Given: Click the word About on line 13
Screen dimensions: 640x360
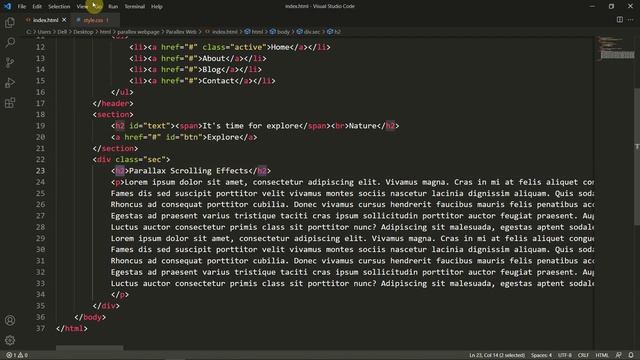Looking at the screenshot, I should coord(214,58).
